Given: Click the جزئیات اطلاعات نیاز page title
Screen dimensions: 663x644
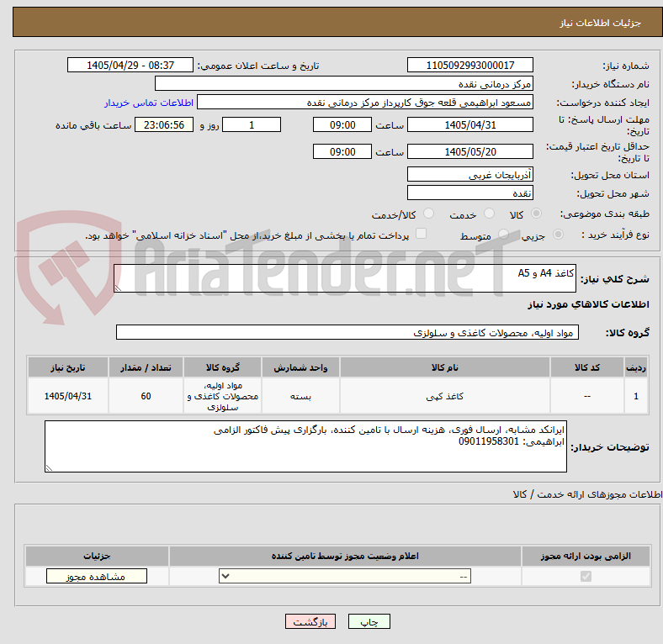Looking at the screenshot, I should point(601,23).
